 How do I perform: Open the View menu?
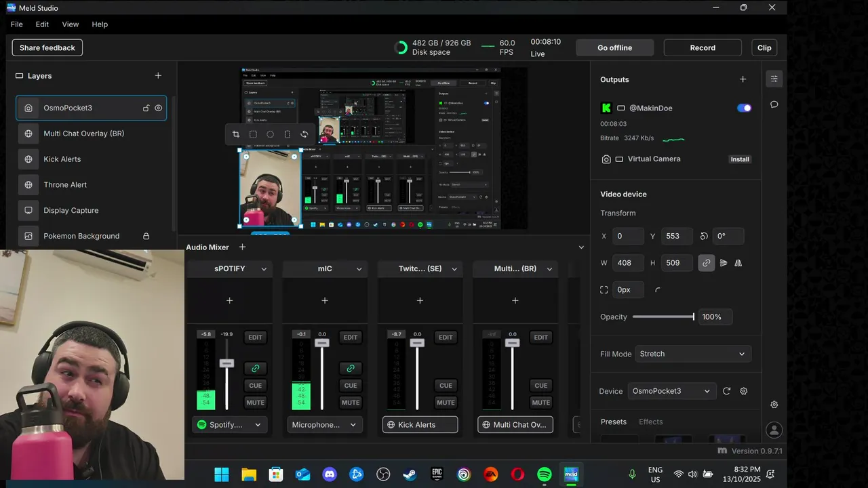pyautogui.click(x=71, y=24)
